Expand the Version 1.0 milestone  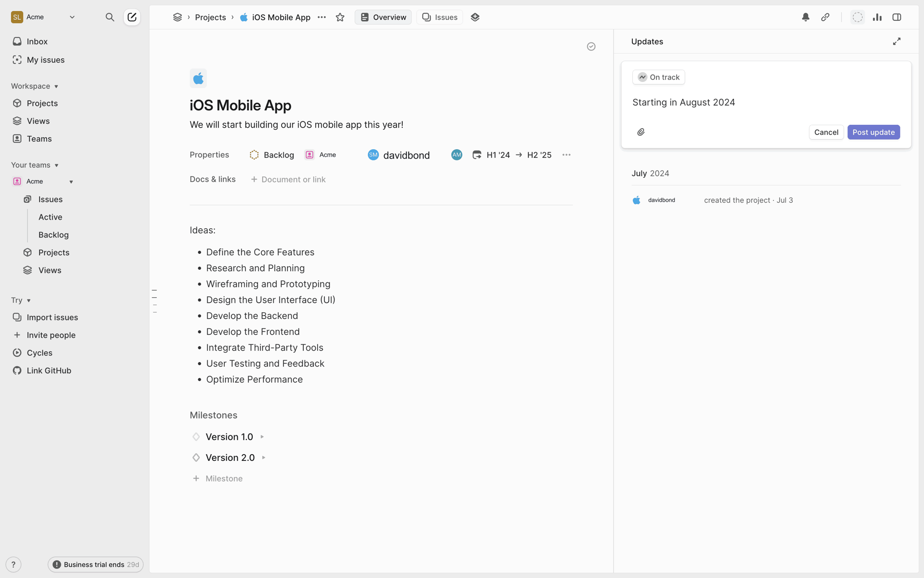pyautogui.click(x=262, y=437)
